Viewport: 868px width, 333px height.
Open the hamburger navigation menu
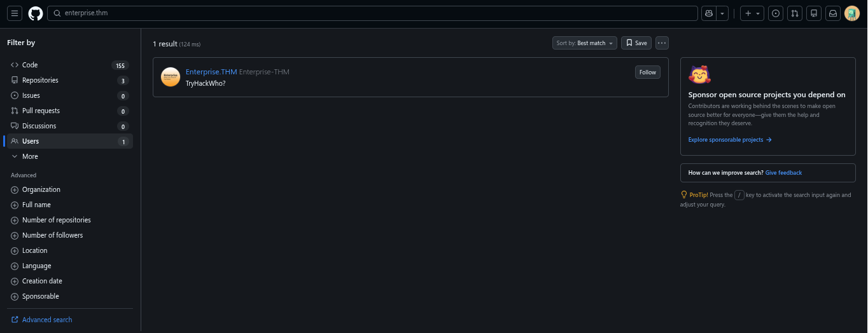pos(15,13)
